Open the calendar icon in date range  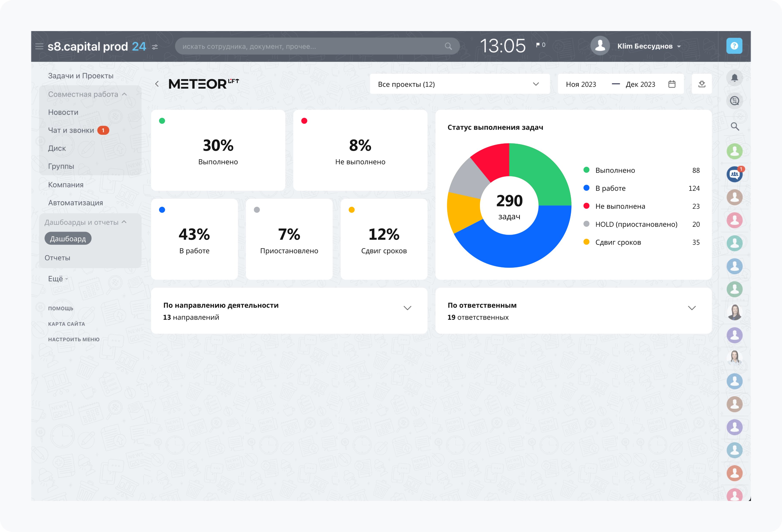(x=672, y=84)
